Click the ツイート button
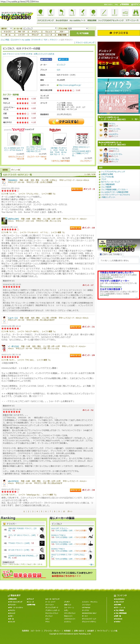This screenshot has height=644, width=140. pyautogui.click(x=63, y=60)
